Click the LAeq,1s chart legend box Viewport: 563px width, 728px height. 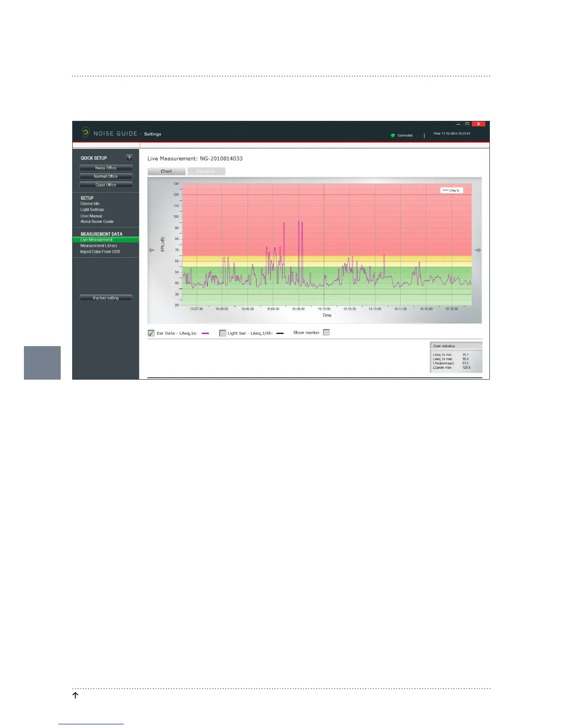pyautogui.click(x=452, y=190)
